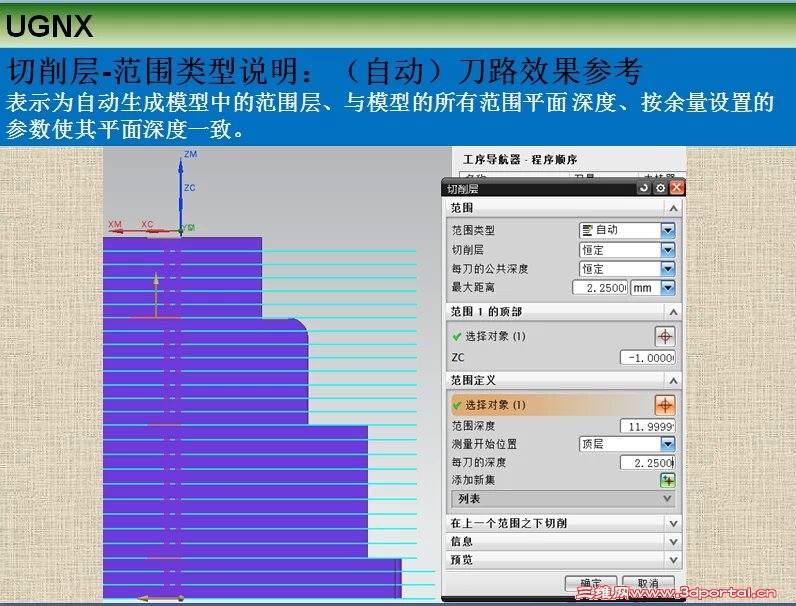Open the 每刀的公共深度 dropdown
The width and height of the screenshot is (796, 606).
click(627, 268)
